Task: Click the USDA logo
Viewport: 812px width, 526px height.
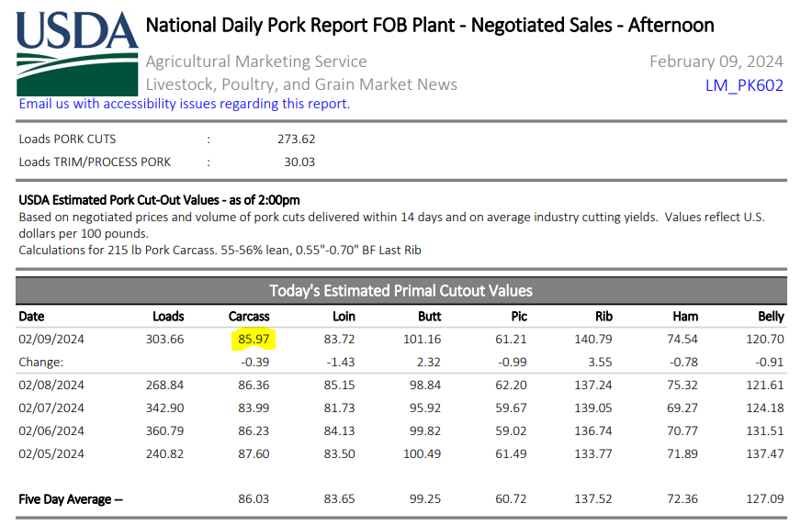Action: (x=76, y=51)
